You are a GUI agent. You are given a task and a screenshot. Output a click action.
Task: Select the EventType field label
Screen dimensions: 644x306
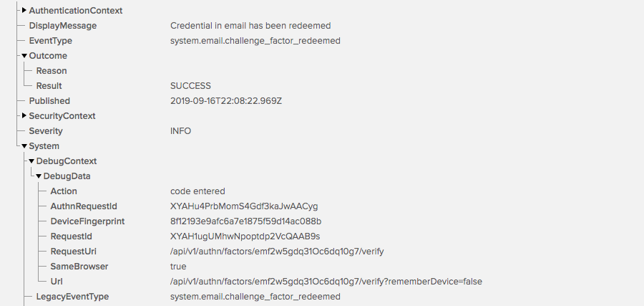pyautogui.click(x=51, y=41)
